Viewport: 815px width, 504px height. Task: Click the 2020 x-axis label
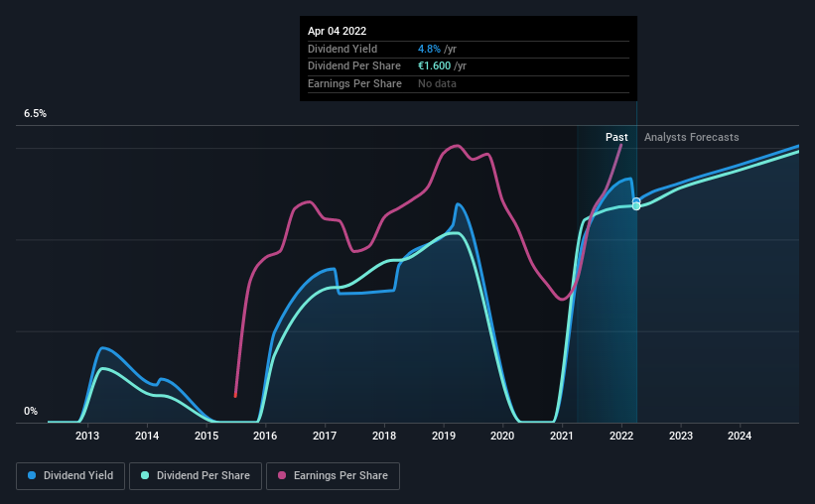click(502, 436)
